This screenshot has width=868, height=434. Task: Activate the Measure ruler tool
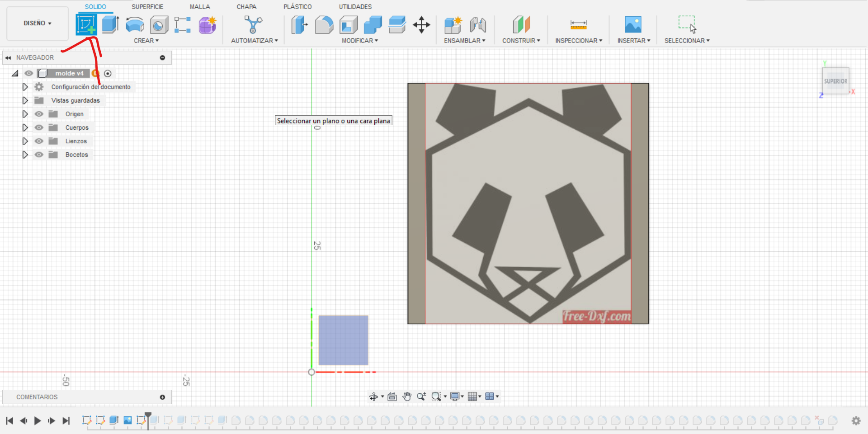(578, 24)
